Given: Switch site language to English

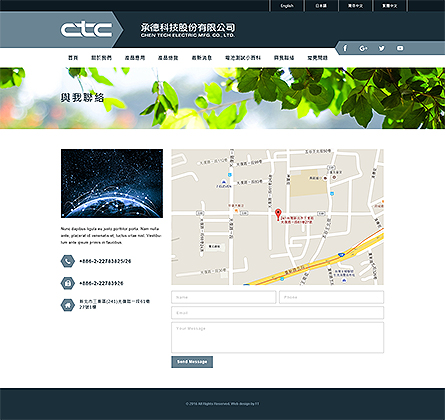Looking at the screenshot, I should tap(287, 6).
